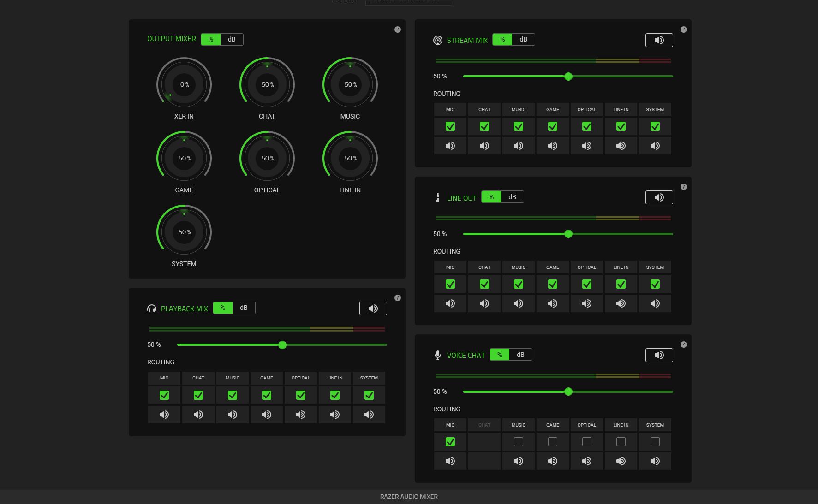Click the Voice Chat volume slider handle
This screenshot has width=818, height=504.
[x=568, y=391]
